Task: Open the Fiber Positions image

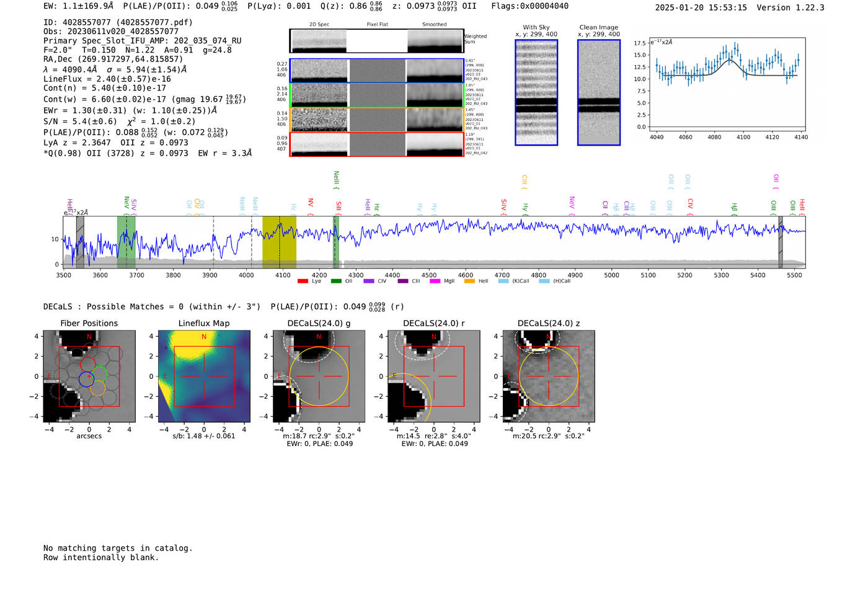Action: click(x=89, y=376)
